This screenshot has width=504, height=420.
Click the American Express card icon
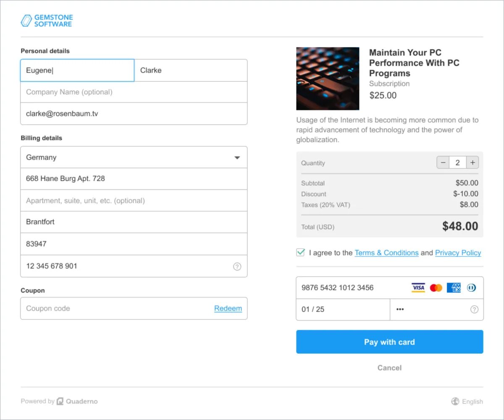pyautogui.click(x=454, y=288)
